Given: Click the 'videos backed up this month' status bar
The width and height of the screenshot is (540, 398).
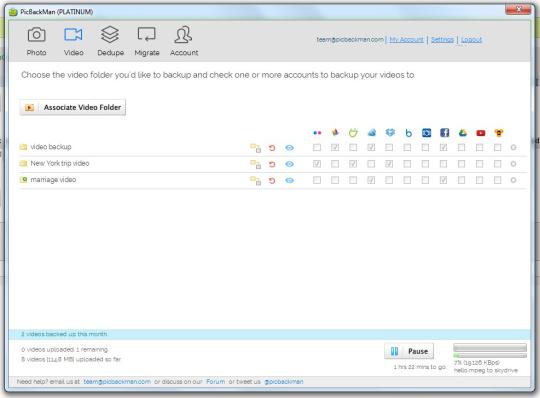Looking at the screenshot, I should pyautogui.click(x=269, y=334).
